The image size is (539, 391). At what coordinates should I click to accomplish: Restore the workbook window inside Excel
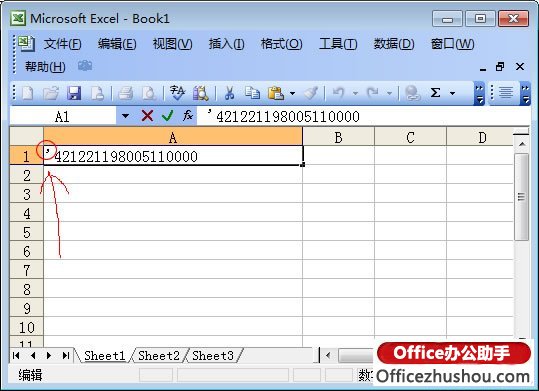pos(500,66)
